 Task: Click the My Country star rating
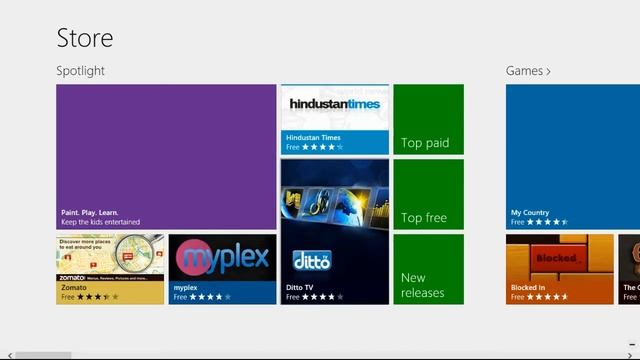tap(547, 222)
